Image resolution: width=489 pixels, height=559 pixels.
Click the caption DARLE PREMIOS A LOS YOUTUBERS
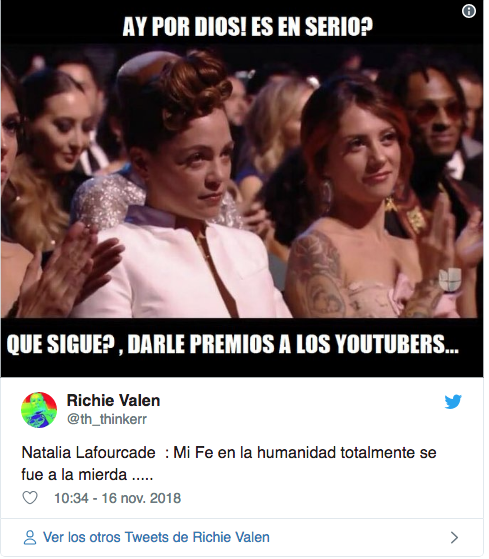click(x=296, y=348)
